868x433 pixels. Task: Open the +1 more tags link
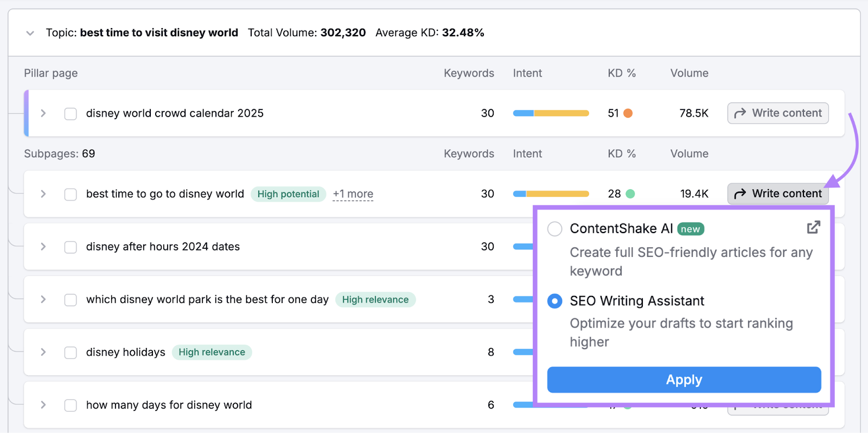click(353, 194)
